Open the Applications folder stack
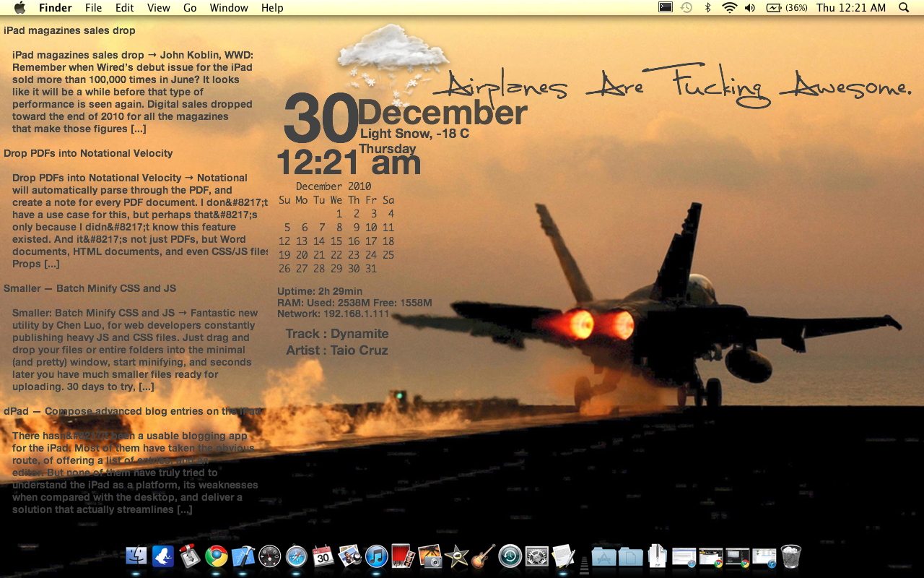Image resolution: width=924 pixels, height=578 pixels. click(603, 556)
